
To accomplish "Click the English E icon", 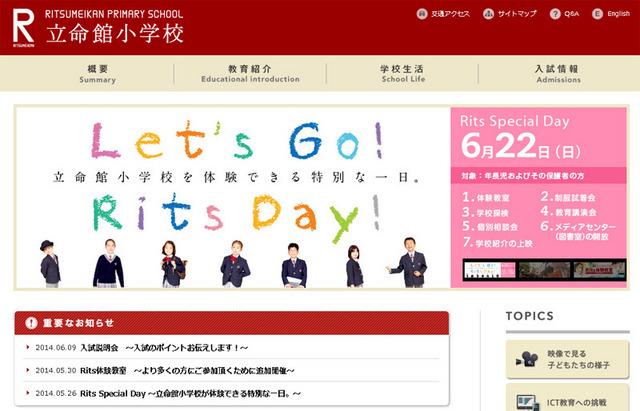I will tap(597, 14).
